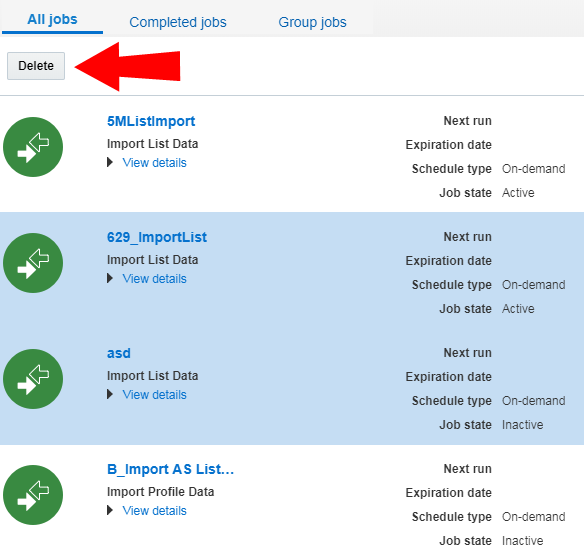Click the 5MListImport job import icon

tap(33, 147)
